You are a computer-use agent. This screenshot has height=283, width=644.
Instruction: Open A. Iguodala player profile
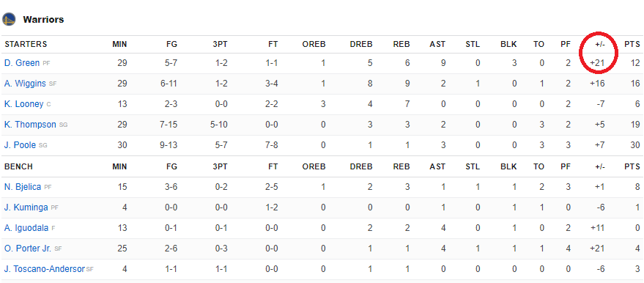pos(26,228)
